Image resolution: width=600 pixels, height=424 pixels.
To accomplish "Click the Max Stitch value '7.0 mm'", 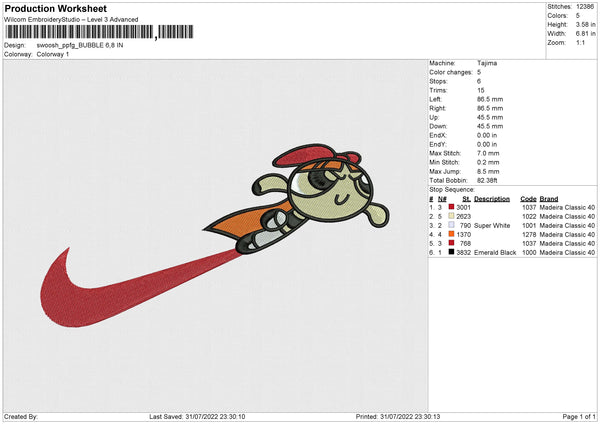I will point(488,153).
